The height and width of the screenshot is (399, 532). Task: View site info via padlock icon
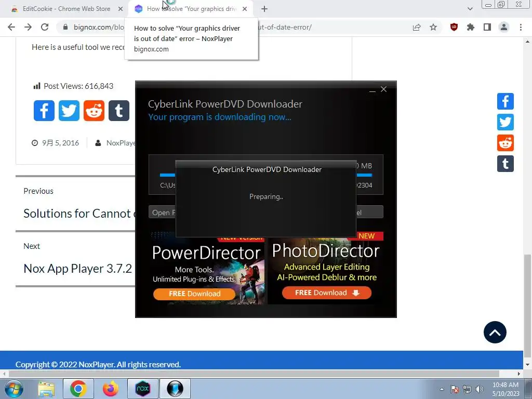65,27
